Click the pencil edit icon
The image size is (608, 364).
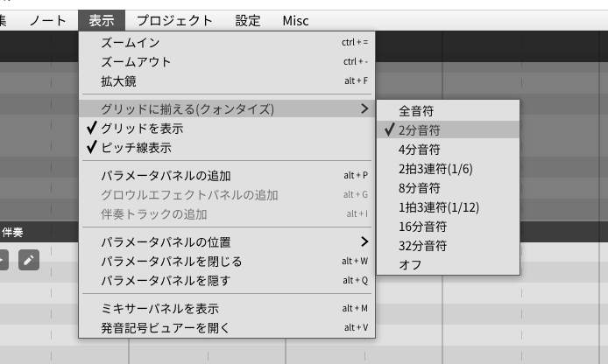click(29, 260)
